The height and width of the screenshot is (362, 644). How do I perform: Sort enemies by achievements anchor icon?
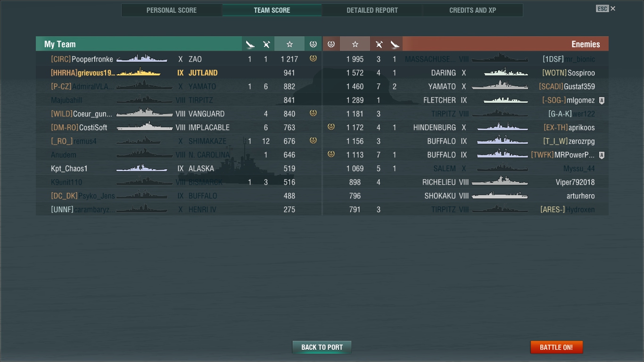(331, 44)
